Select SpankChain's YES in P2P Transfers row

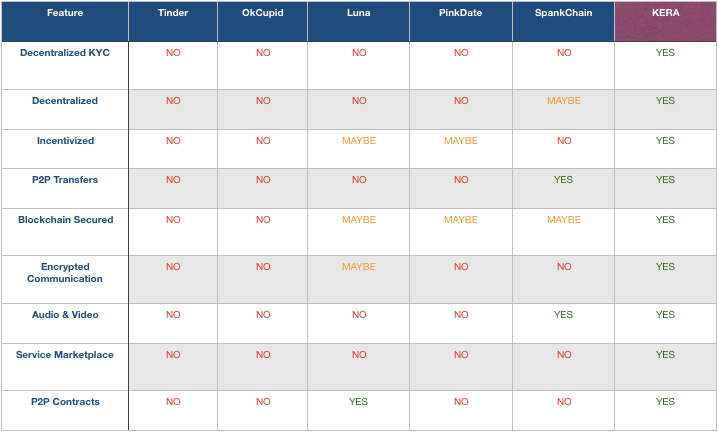point(563,180)
